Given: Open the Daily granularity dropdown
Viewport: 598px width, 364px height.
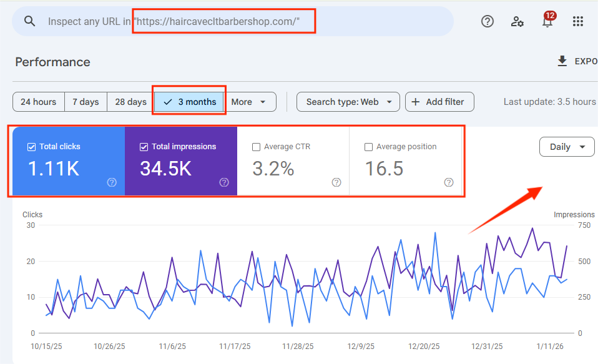Looking at the screenshot, I should tap(567, 147).
